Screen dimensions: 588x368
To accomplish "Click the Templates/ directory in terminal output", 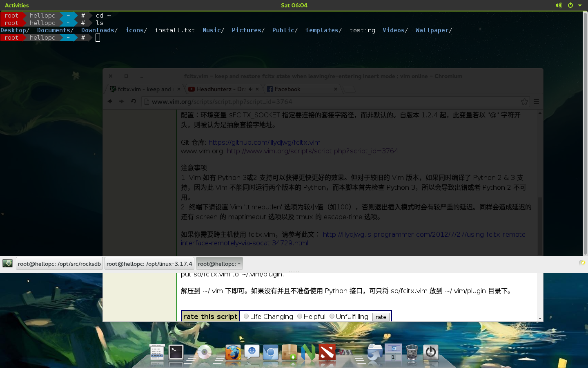I will point(323,30).
